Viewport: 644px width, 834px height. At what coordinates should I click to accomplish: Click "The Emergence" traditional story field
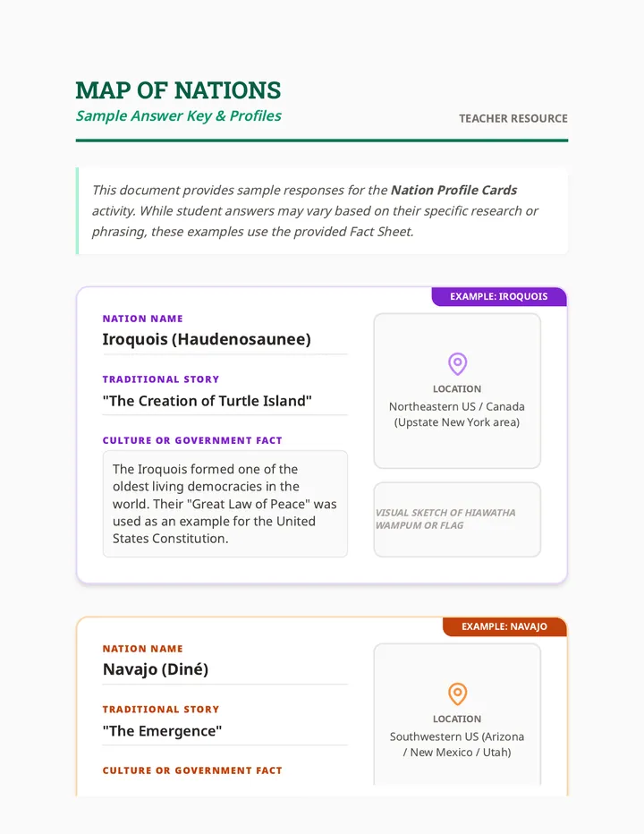pyautogui.click(x=225, y=731)
